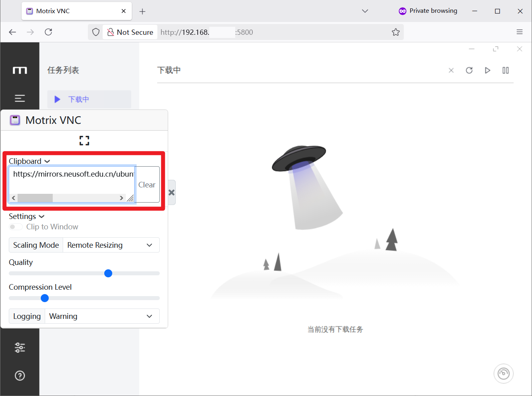532x396 pixels.
Task: Open Motrix preferences sliders icon
Action: 20,348
